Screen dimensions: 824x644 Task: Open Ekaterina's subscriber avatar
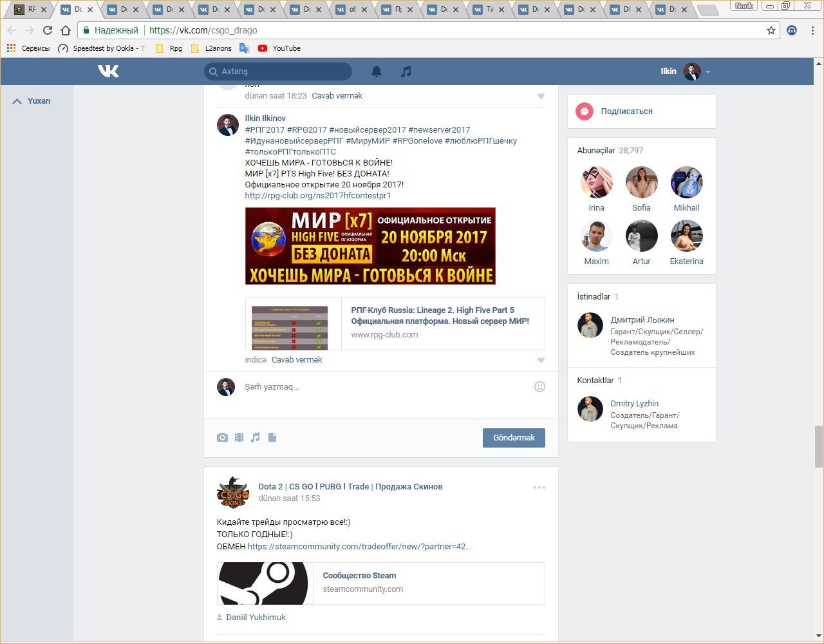[686, 236]
